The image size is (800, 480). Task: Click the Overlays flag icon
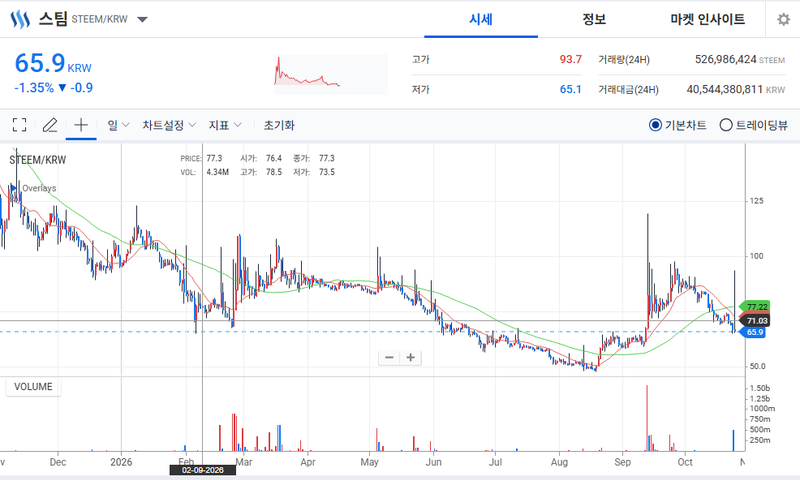(x=14, y=188)
